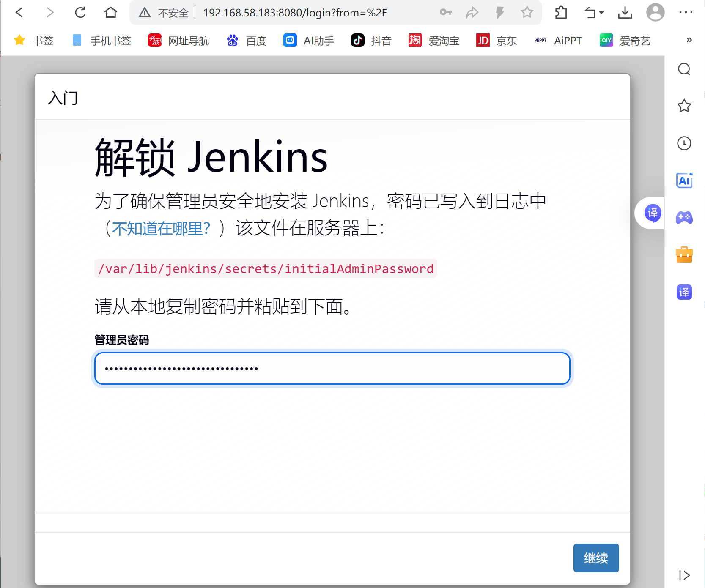Open the 网址导航 bookmark
705x588 pixels.
[178, 41]
